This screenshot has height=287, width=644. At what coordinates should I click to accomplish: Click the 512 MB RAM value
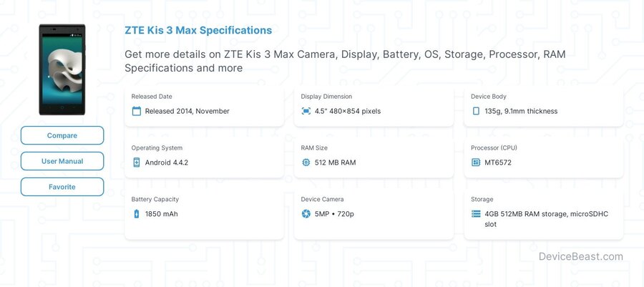point(335,162)
